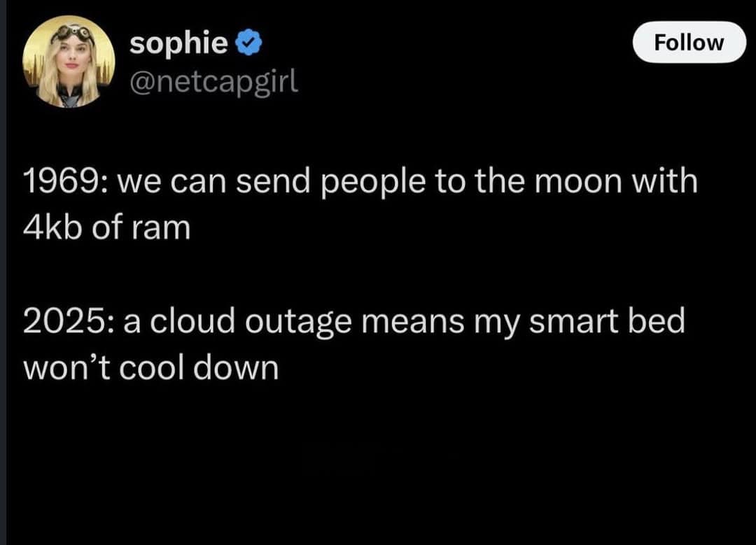Select the words 4kb of ram
Screen dimensions: 756x545
(106, 225)
